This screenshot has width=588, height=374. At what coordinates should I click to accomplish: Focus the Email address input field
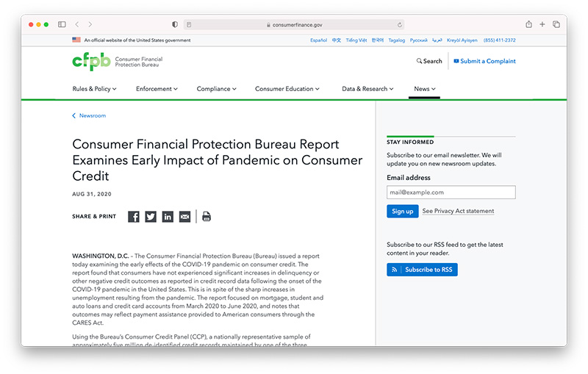click(x=451, y=193)
